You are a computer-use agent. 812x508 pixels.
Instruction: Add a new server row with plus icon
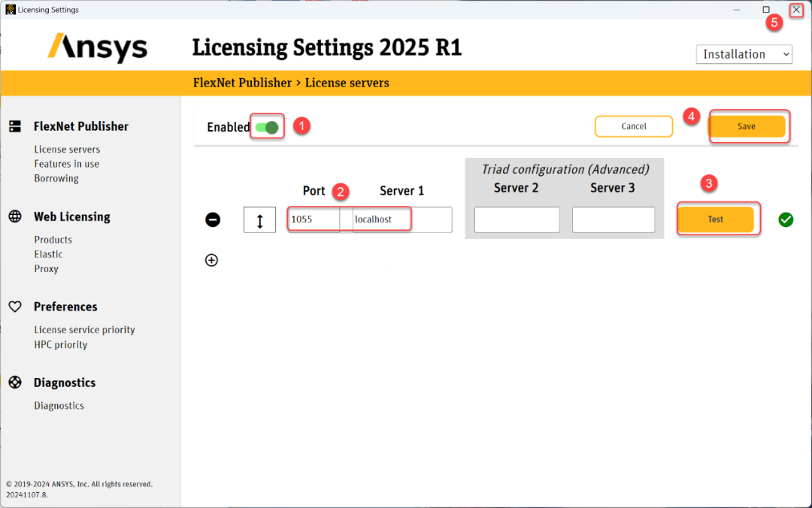(211, 260)
